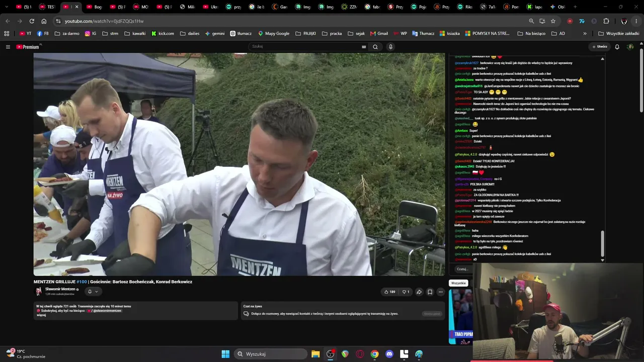The width and height of the screenshot is (644, 362).
Task: Go to YouTube Premium home logo
Action: pyautogui.click(x=29, y=47)
